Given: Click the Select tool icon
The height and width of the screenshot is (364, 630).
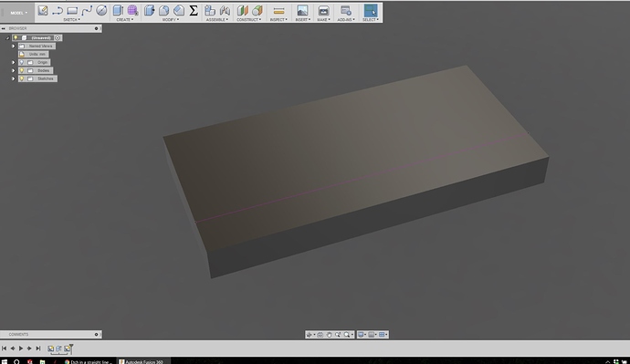Looking at the screenshot, I should point(370,10).
